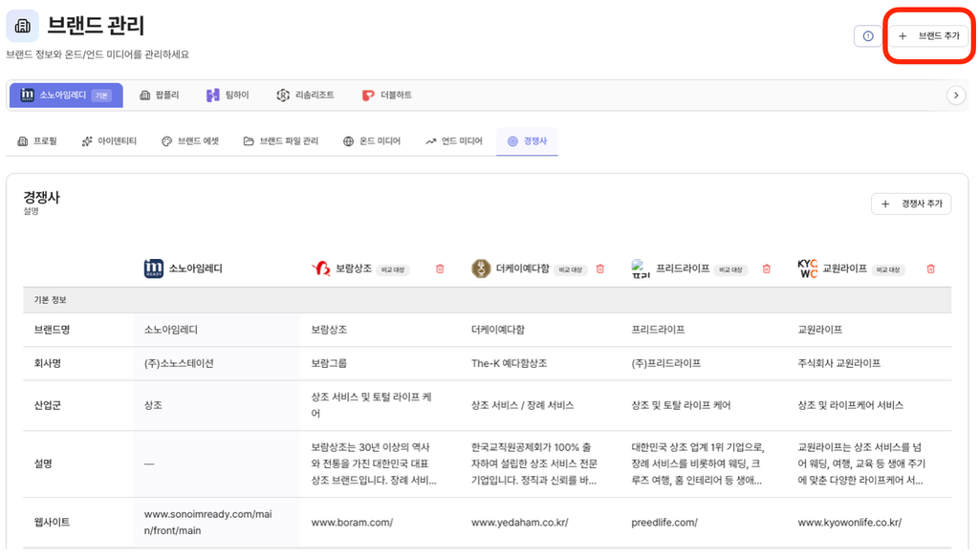Click the brand management building icon
The width and height of the screenshot is (979, 560).
coord(23,26)
